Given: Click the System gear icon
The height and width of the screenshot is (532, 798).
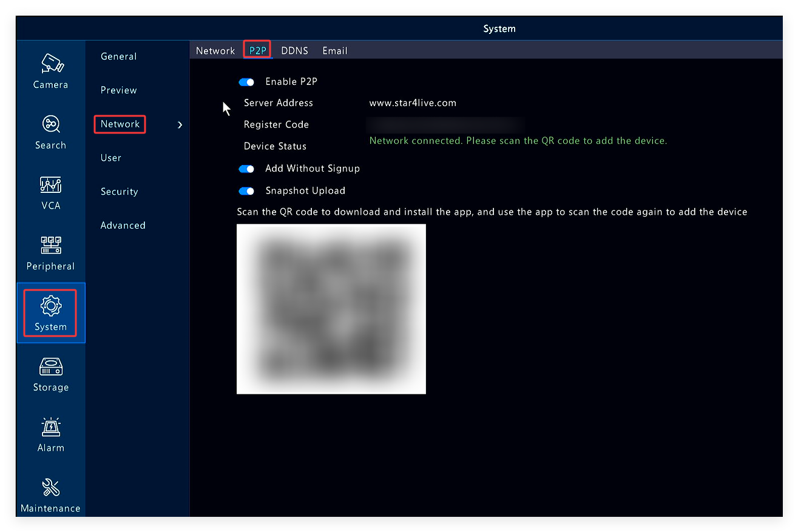Looking at the screenshot, I should [x=51, y=306].
